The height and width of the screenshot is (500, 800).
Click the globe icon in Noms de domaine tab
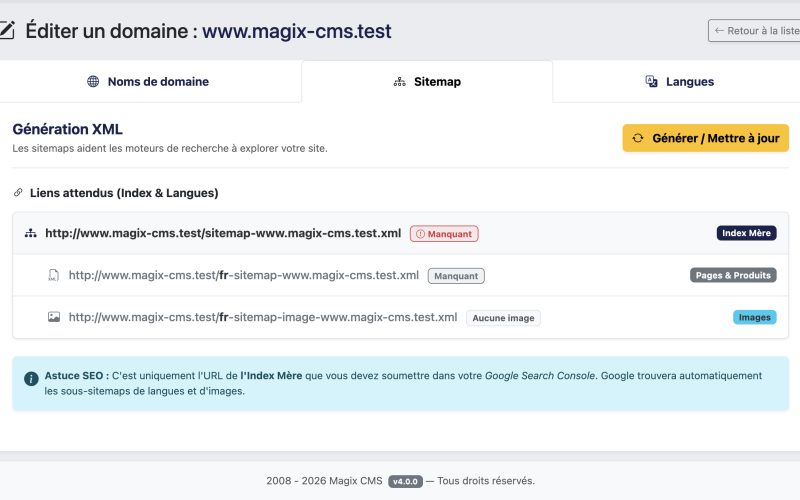coord(93,82)
